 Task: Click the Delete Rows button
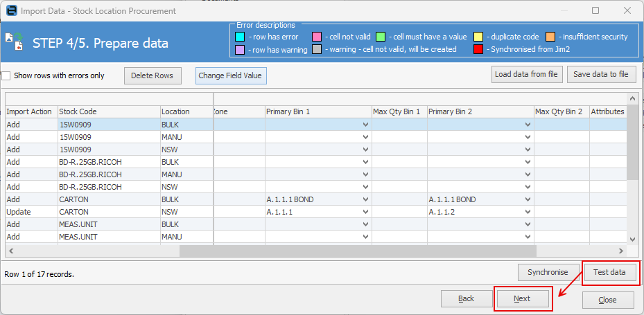click(x=153, y=76)
